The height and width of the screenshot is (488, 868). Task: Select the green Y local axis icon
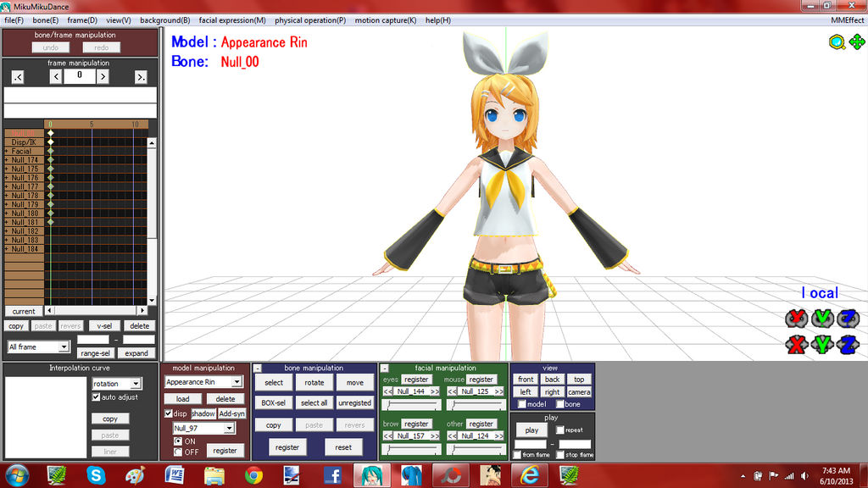point(822,318)
